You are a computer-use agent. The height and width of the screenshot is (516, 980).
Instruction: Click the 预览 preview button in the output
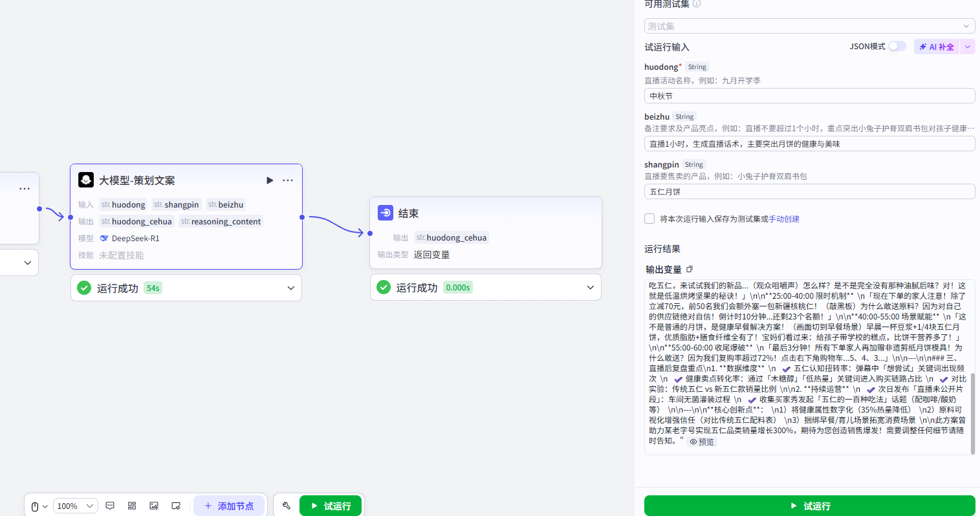[x=702, y=442]
